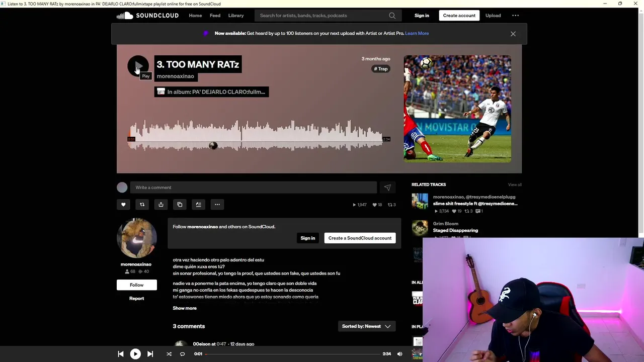
Task: Open more actions dots under comment box
Action: (x=217, y=205)
